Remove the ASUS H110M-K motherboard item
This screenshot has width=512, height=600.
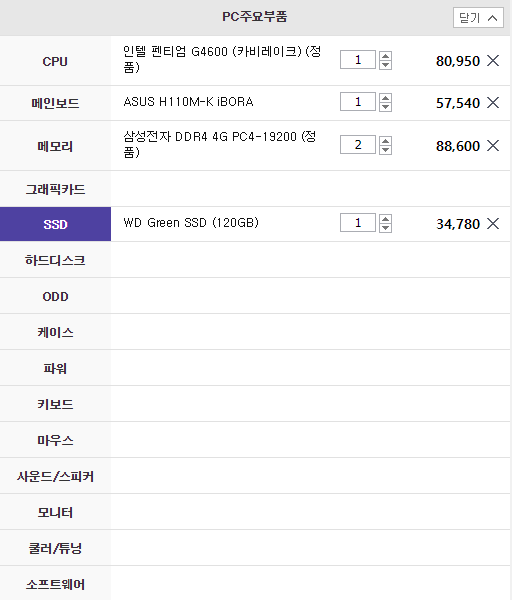493,102
